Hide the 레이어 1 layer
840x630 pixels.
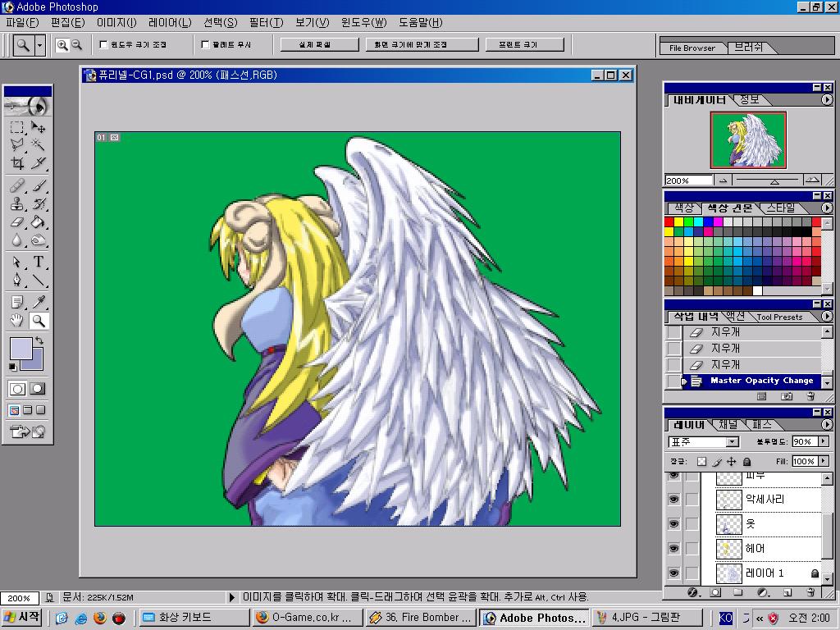pyautogui.click(x=674, y=573)
